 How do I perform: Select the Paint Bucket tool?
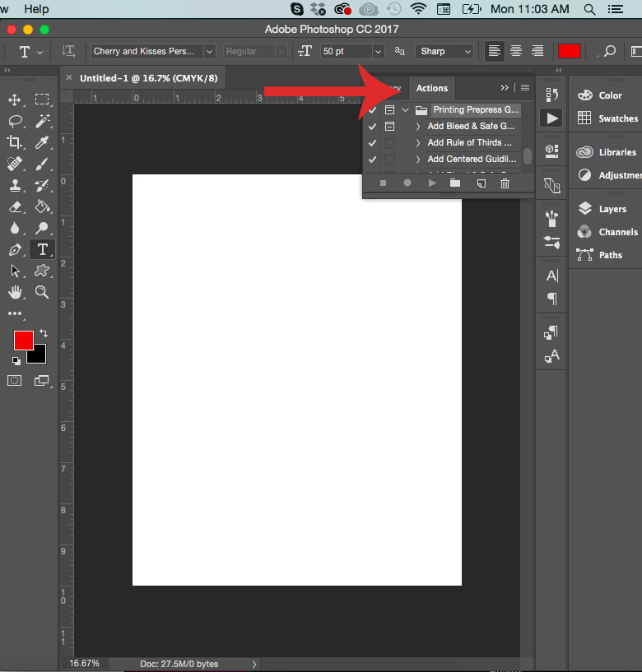click(42, 206)
